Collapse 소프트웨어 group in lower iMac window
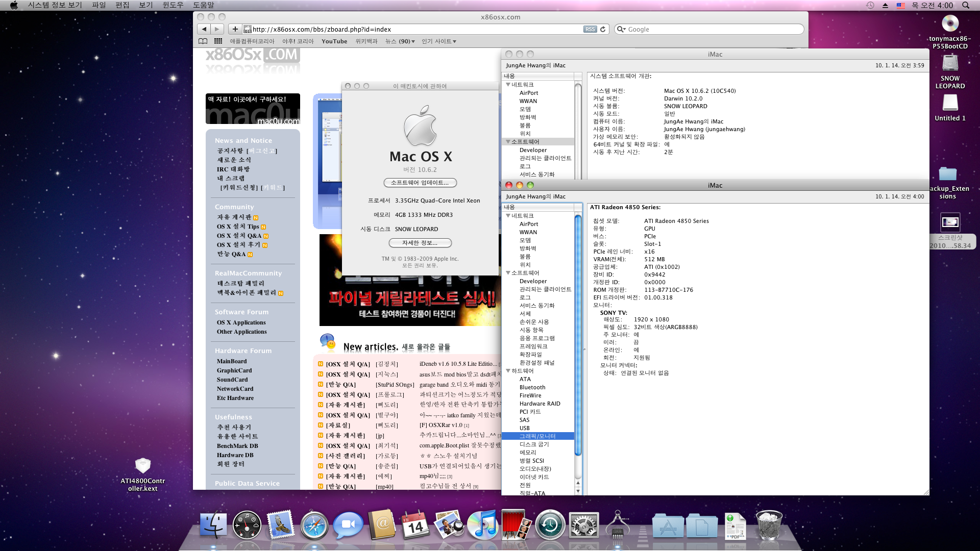 coord(508,273)
